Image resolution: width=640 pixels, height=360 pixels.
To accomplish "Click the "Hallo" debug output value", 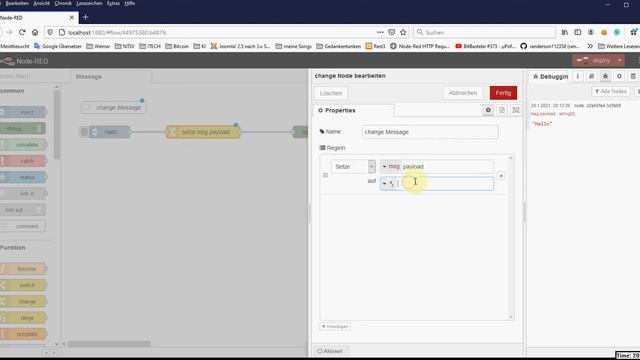I will click(542, 124).
